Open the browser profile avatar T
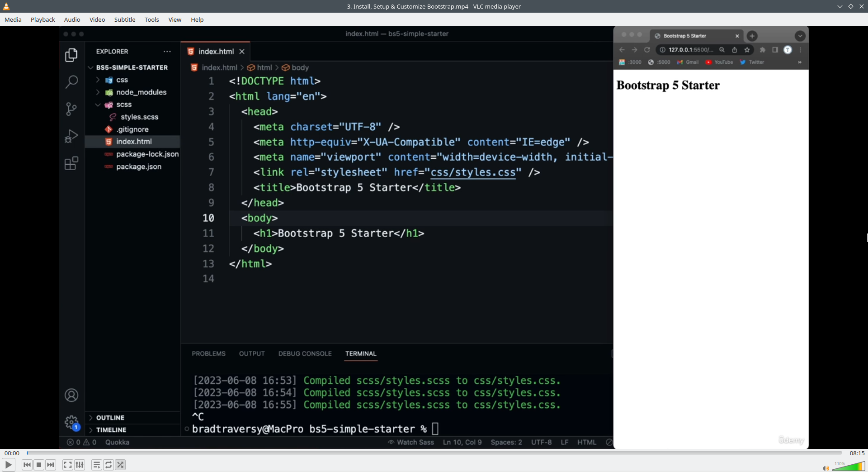The image size is (868, 472). (x=788, y=50)
